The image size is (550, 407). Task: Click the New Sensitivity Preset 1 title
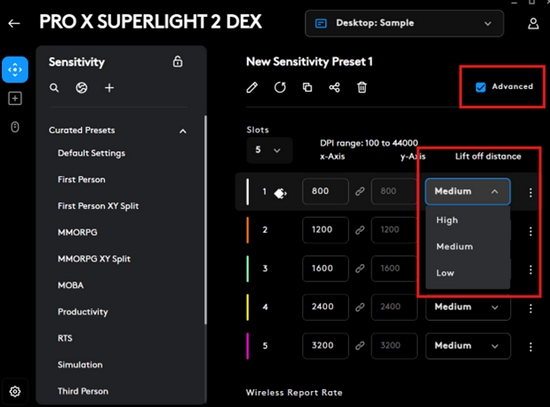(x=309, y=62)
